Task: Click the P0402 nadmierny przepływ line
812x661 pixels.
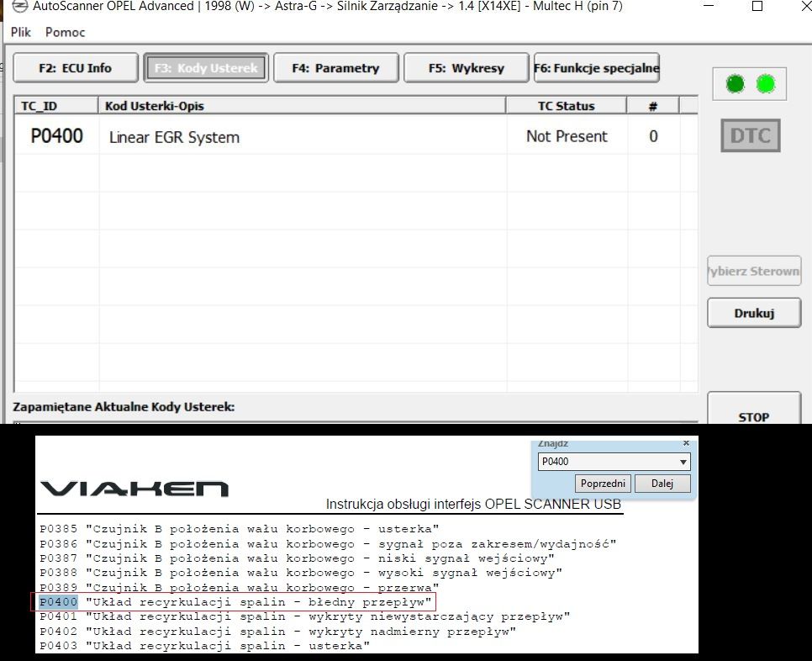Action: pyautogui.click(x=277, y=632)
